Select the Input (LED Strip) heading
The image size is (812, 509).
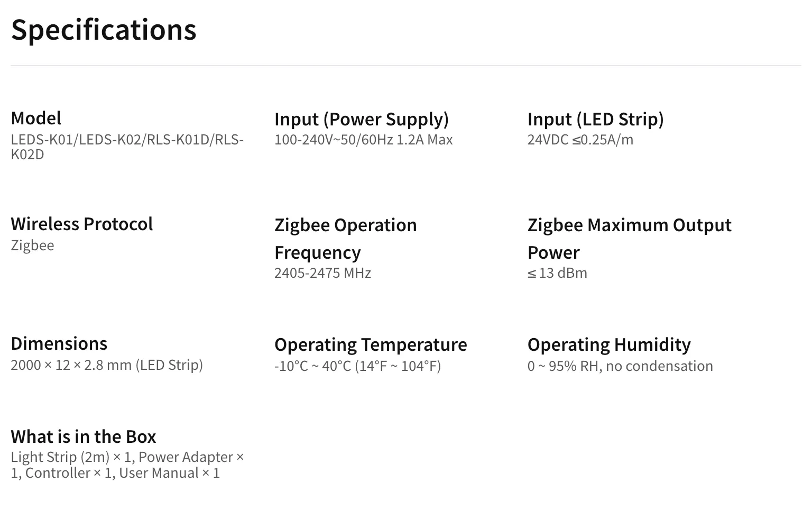click(596, 119)
